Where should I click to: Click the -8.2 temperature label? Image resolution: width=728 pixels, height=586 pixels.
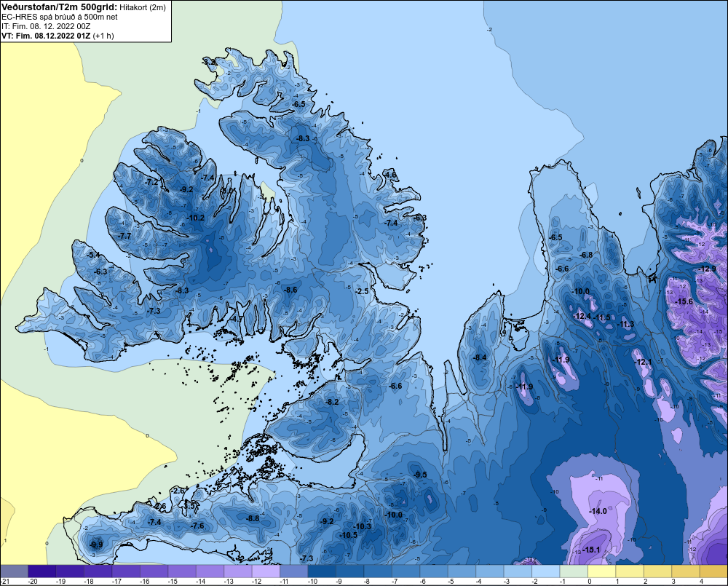pos(333,402)
